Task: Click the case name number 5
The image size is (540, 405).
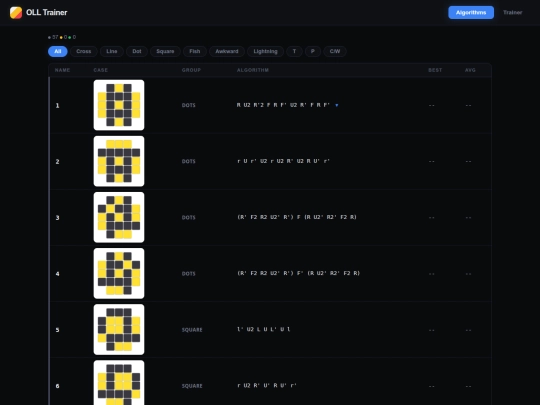Action: pos(58,330)
